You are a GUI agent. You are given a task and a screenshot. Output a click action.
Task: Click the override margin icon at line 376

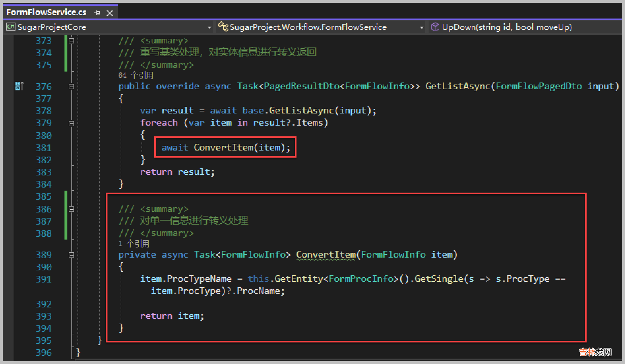(19, 86)
